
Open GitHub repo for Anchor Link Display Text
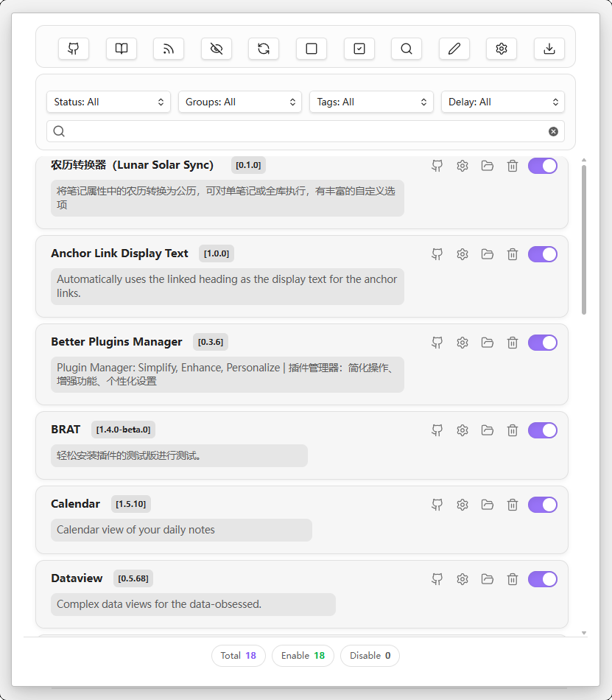[437, 254]
